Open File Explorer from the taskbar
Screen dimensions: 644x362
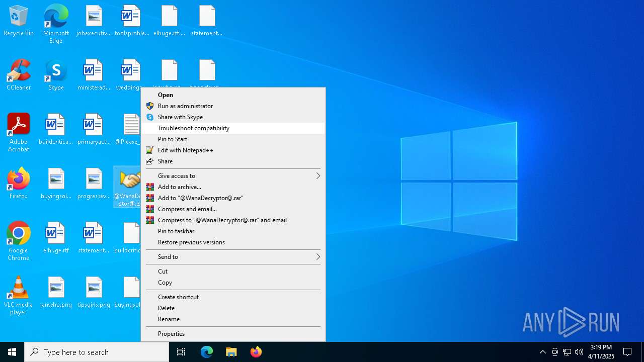[231, 352]
